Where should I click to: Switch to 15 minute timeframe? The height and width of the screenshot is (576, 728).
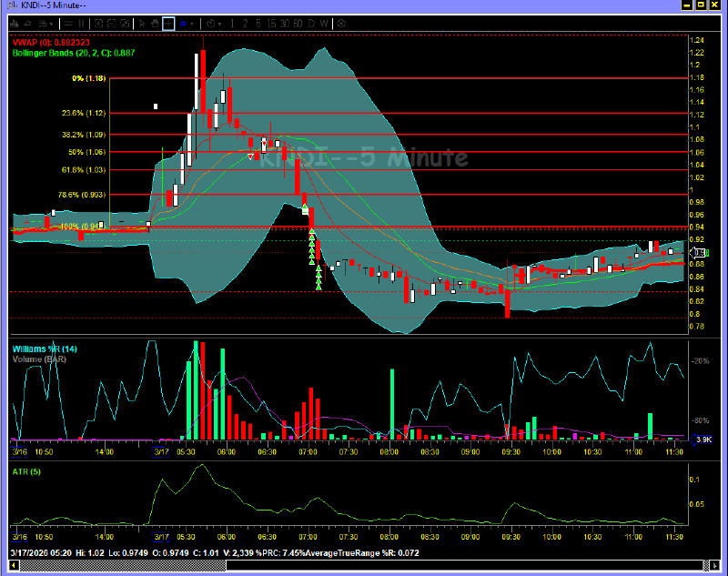271,24
